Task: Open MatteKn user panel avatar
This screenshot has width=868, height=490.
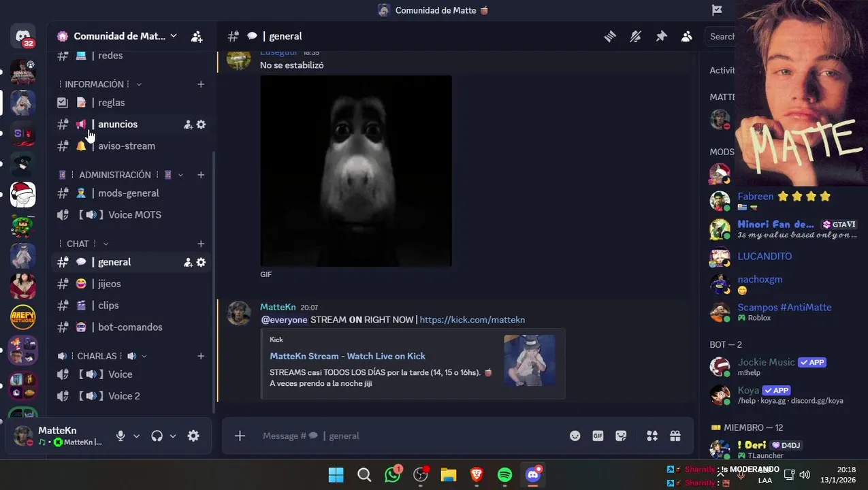Action: point(23,436)
